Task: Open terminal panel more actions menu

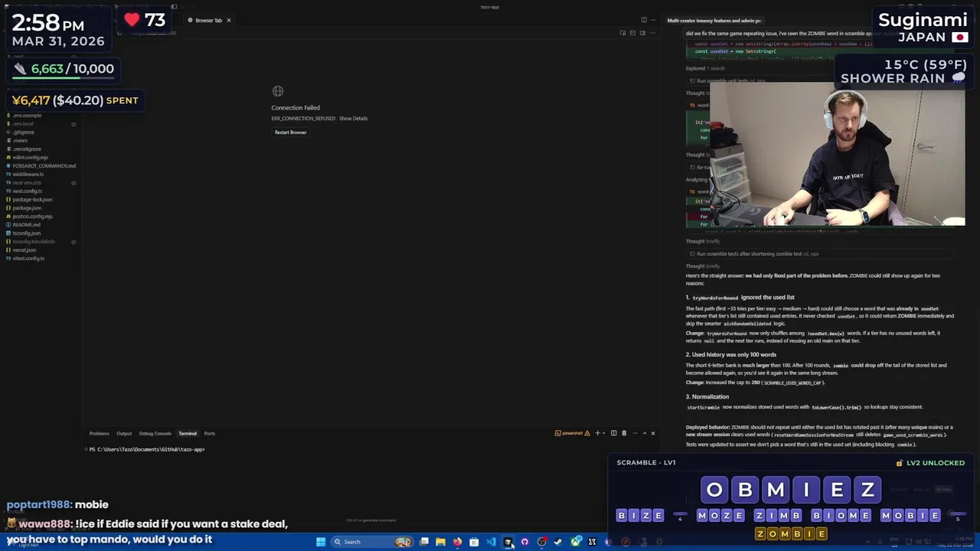Action: click(634, 433)
